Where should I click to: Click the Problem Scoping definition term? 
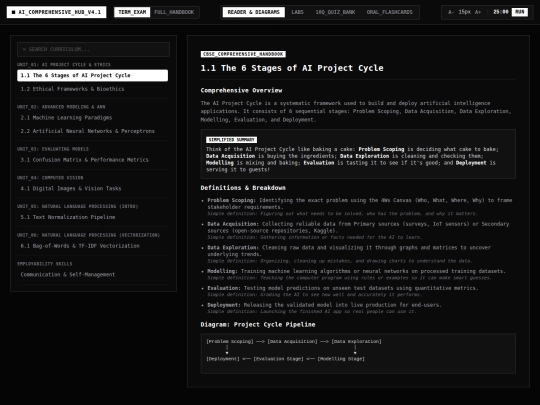pos(231,200)
